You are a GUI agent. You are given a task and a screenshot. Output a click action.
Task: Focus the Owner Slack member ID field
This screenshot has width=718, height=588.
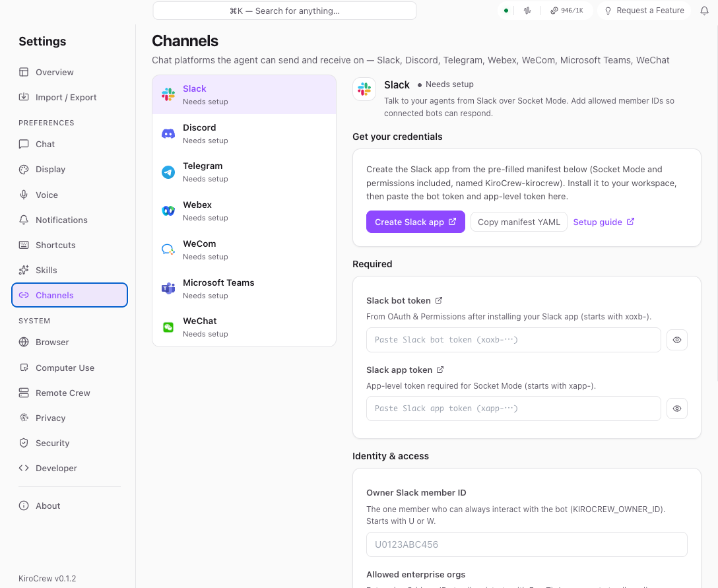(x=527, y=544)
